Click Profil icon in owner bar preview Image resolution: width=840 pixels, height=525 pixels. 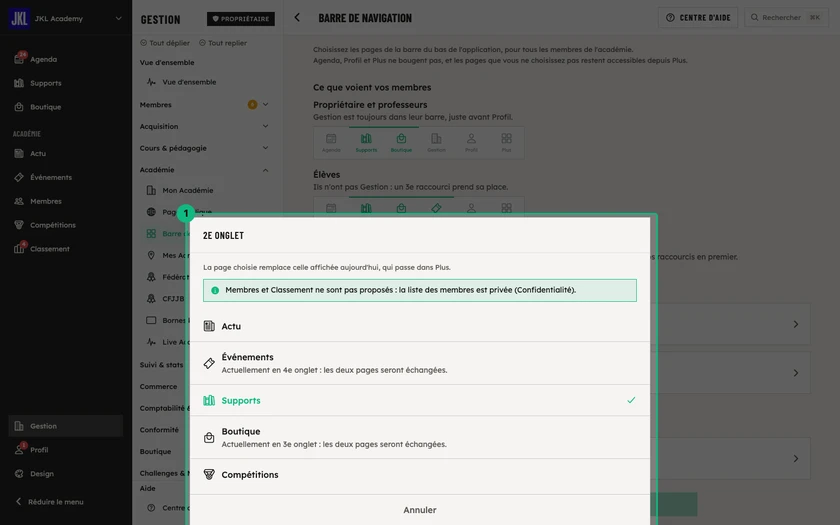click(x=471, y=139)
